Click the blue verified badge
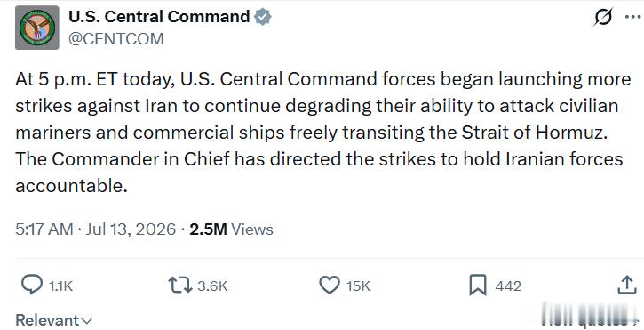Viewport: 644px width, 330px height. tap(262, 17)
